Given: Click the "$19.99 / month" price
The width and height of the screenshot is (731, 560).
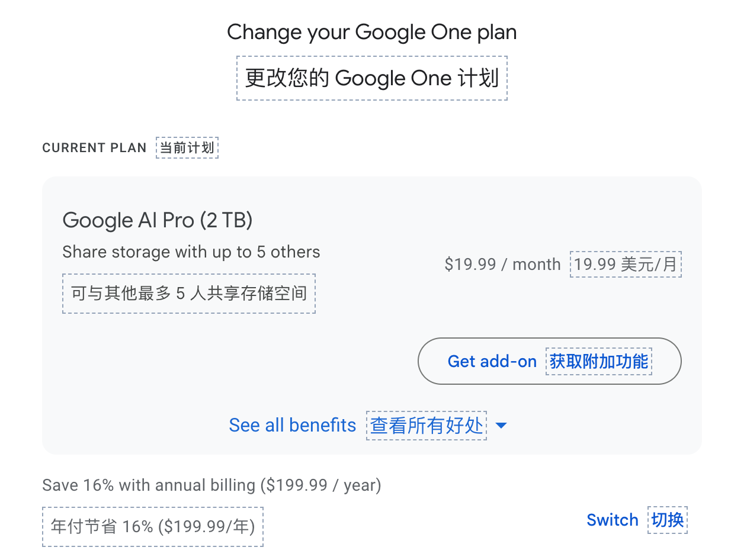Looking at the screenshot, I should pyautogui.click(x=502, y=264).
